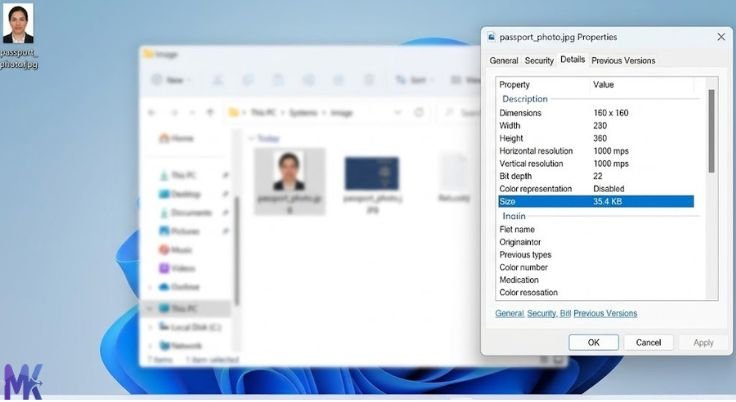Click the Paste icon in Explorer toolbar
Viewport: 736px width, 402px height.
tap(278, 80)
